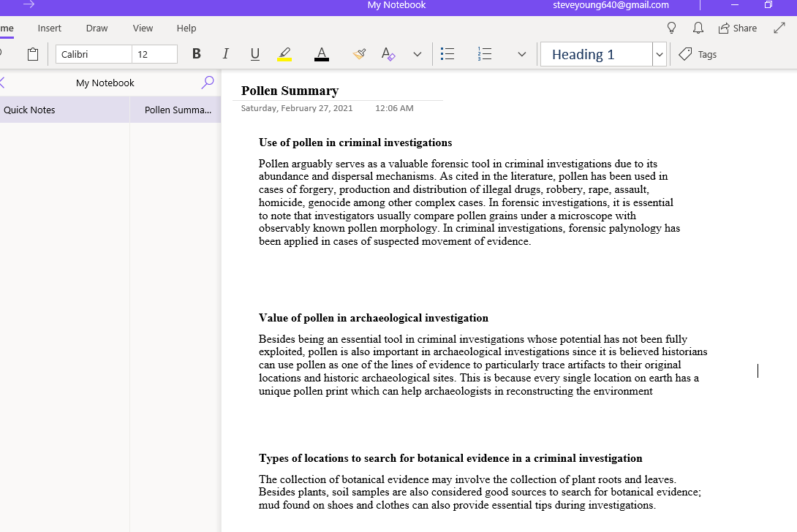The width and height of the screenshot is (797, 532).
Task: Click the search magnifier in notebook pane
Action: coord(208,83)
